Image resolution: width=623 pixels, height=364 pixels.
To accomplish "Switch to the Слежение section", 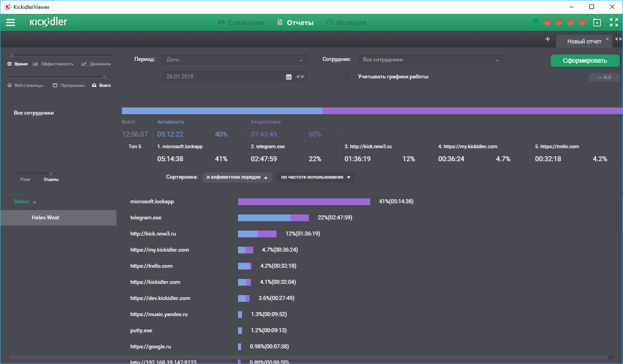I will point(241,22).
